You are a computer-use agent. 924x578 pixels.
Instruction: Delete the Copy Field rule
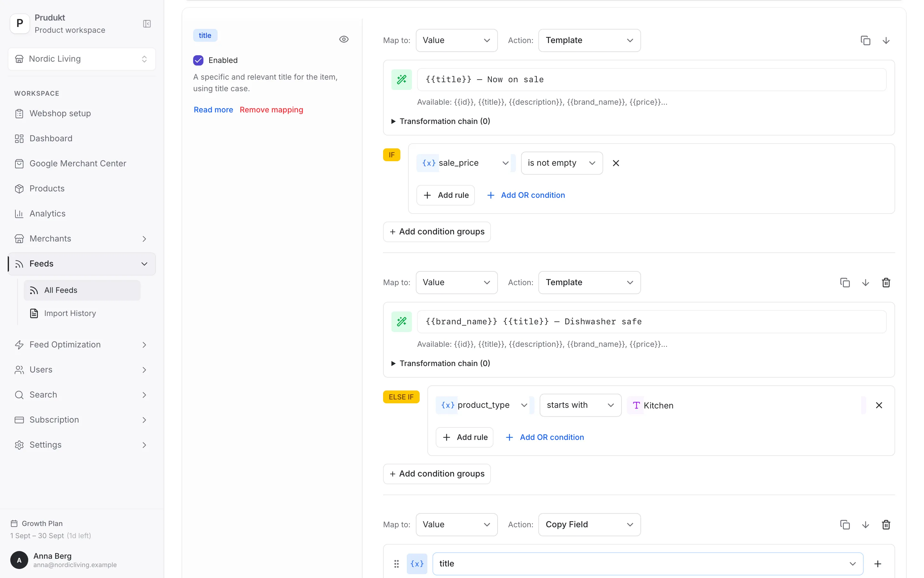886,524
